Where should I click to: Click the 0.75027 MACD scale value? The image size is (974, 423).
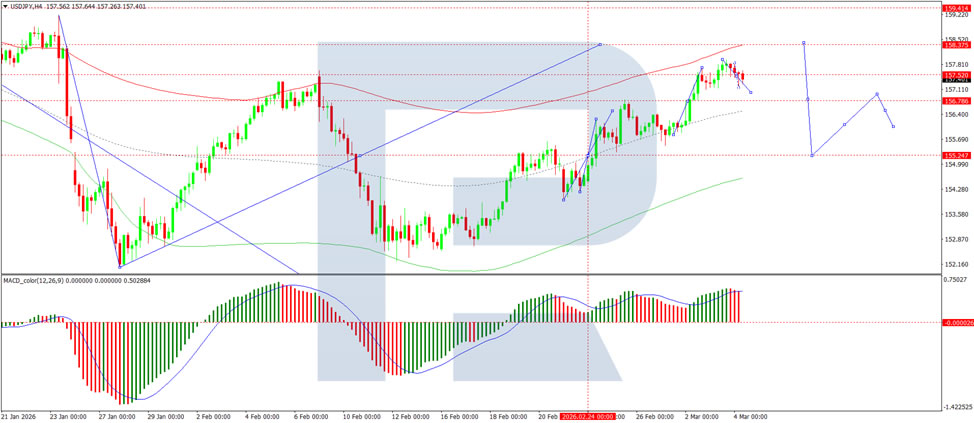pyautogui.click(x=955, y=279)
